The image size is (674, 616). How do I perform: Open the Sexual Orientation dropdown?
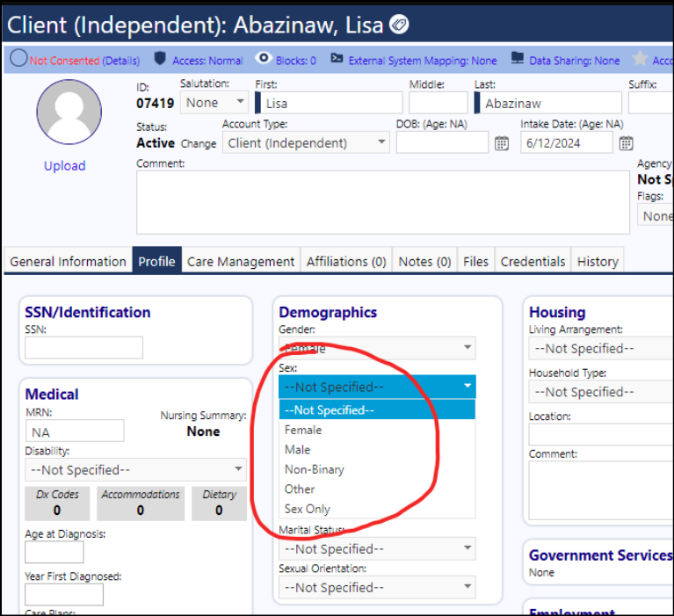pyautogui.click(x=377, y=587)
